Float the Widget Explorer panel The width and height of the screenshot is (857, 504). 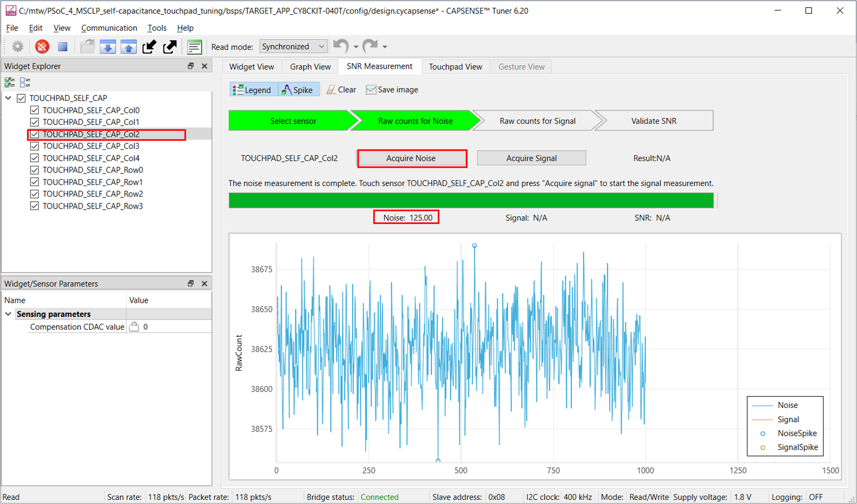click(x=190, y=66)
